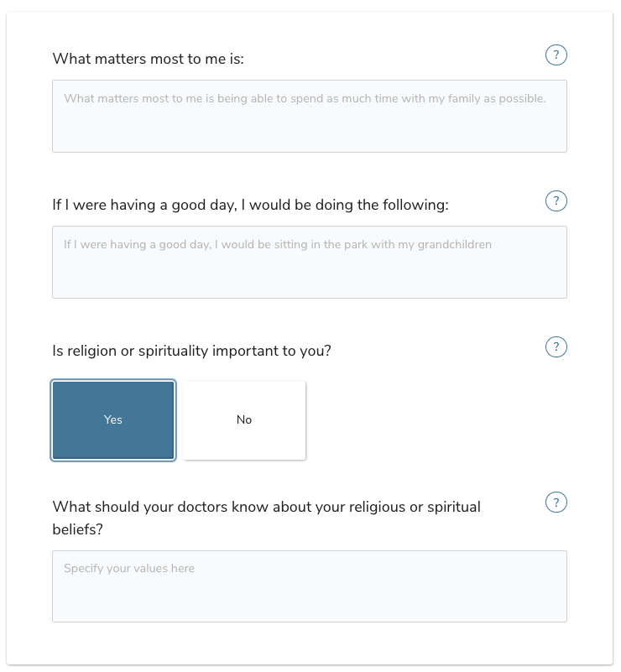Open the religion question help tooltip
621x672 pixels.
556,346
